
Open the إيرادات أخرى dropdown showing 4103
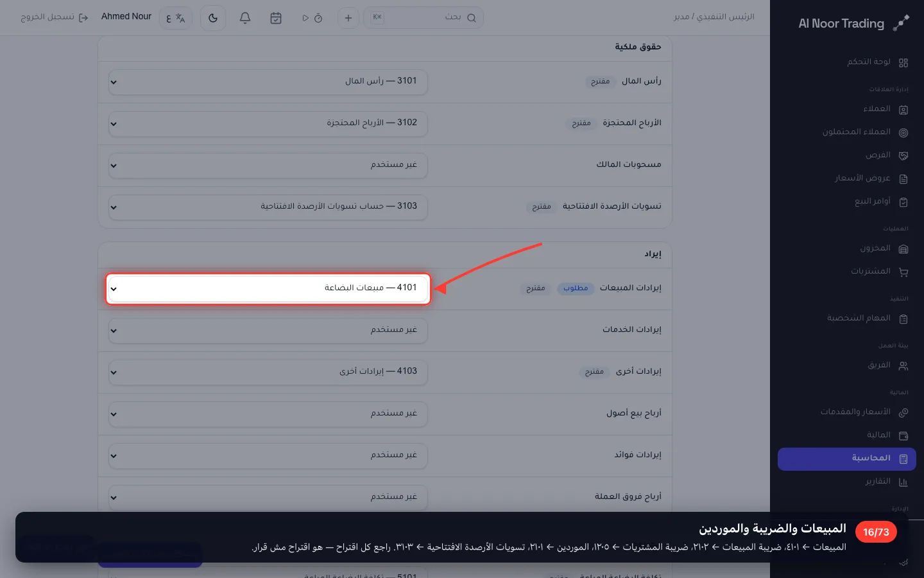coord(268,372)
